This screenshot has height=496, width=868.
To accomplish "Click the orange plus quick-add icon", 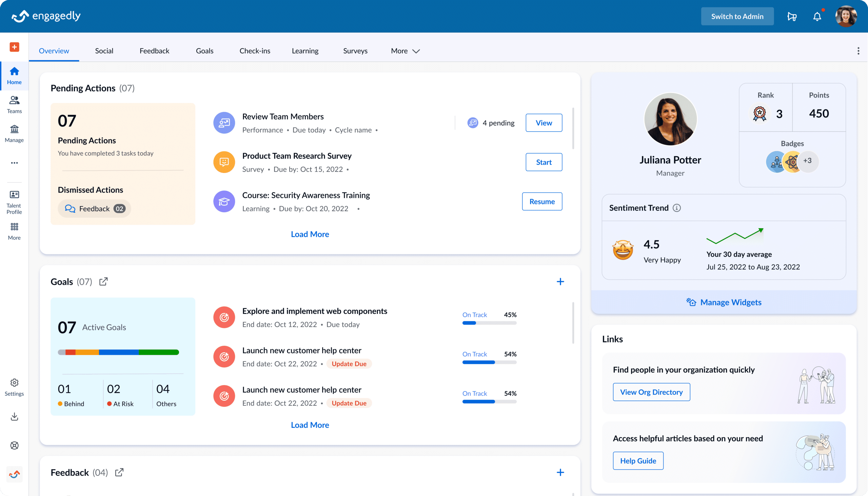I will point(14,47).
